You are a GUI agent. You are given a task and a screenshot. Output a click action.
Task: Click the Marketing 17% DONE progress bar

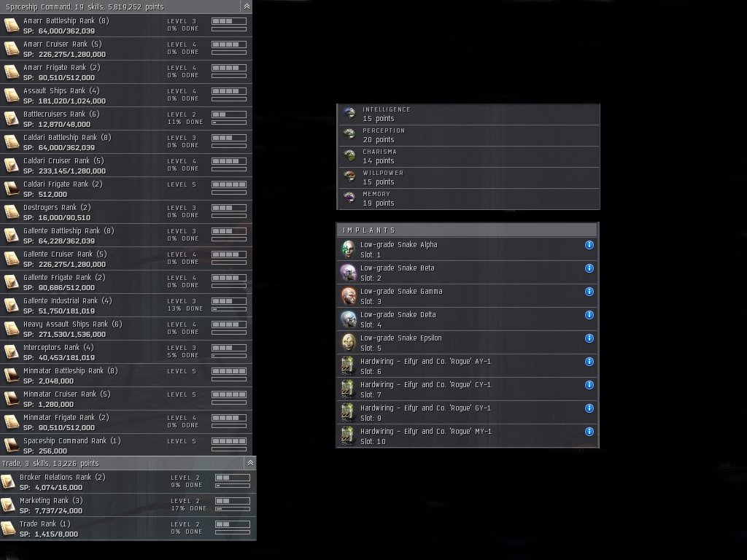(x=233, y=508)
